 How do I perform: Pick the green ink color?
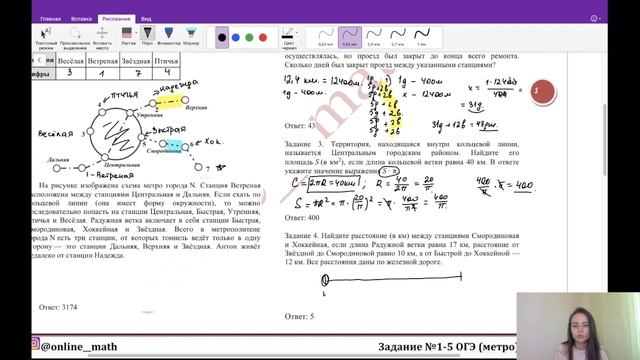coord(249,38)
